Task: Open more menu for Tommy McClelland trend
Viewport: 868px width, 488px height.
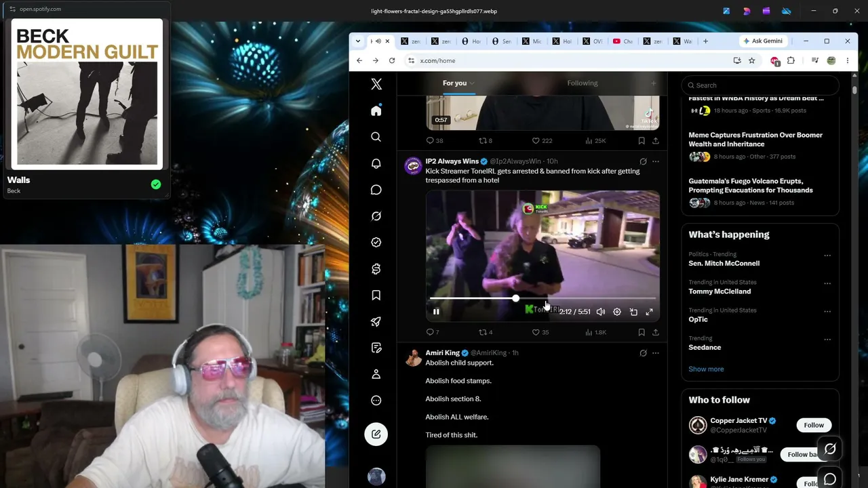Action: (827, 283)
